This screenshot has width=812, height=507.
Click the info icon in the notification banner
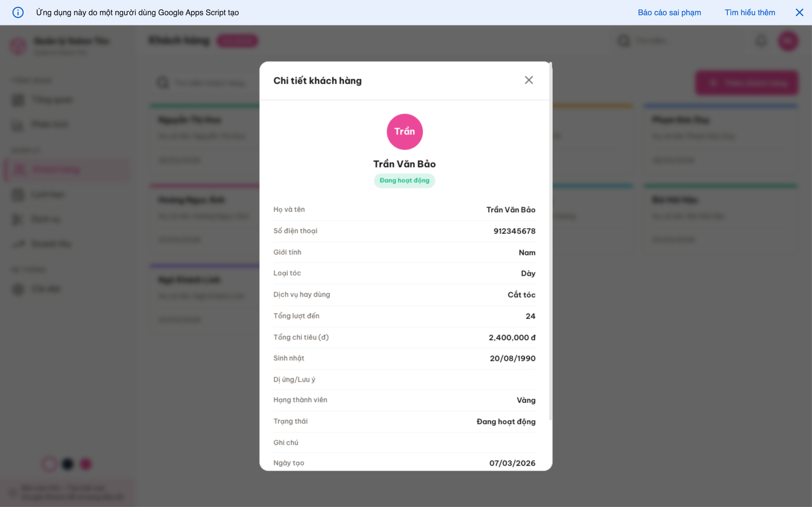pyautogui.click(x=18, y=12)
